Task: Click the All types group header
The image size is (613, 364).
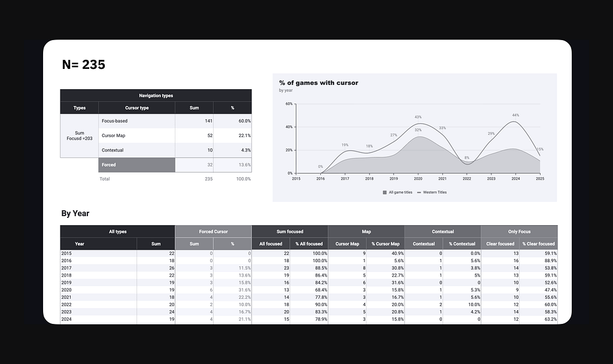Action: [x=118, y=232]
